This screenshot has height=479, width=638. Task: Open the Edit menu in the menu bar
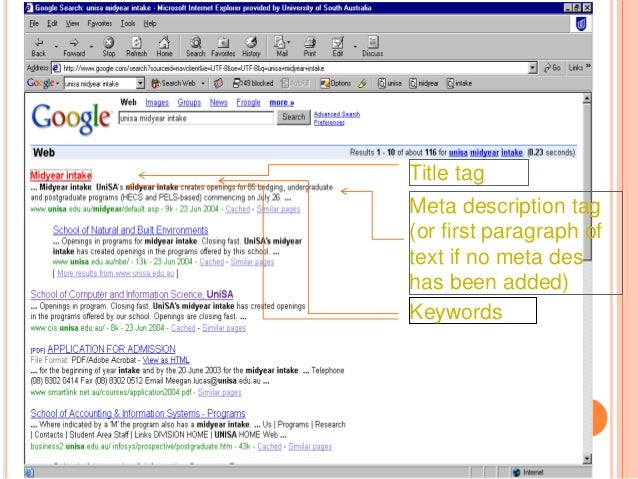(52, 24)
